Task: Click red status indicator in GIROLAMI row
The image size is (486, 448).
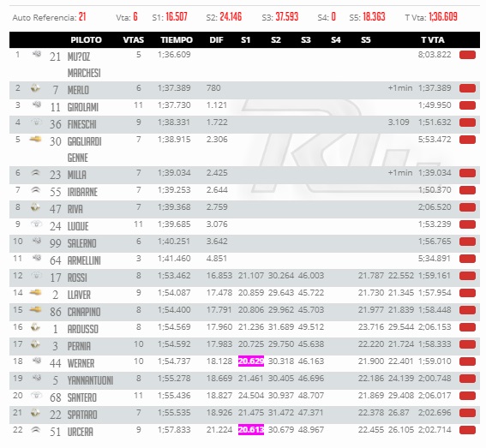Action: pyautogui.click(x=467, y=105)
